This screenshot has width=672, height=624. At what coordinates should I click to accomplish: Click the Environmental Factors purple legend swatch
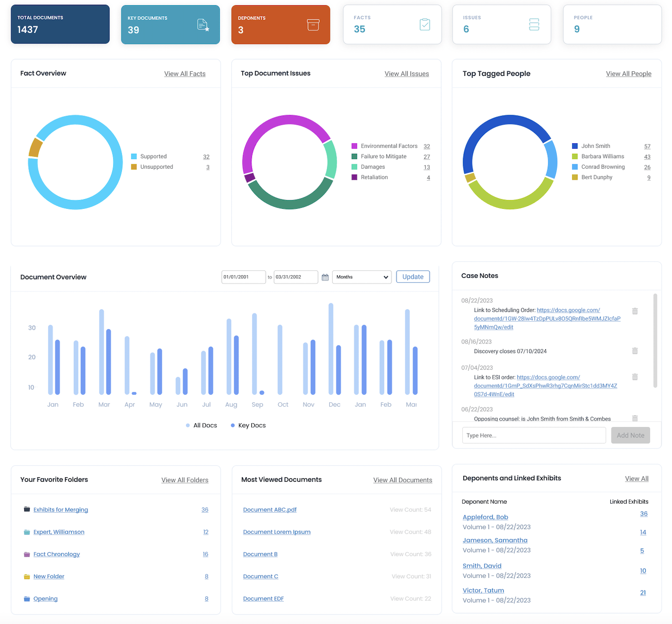pyautogui.click(x=354, y=146)
